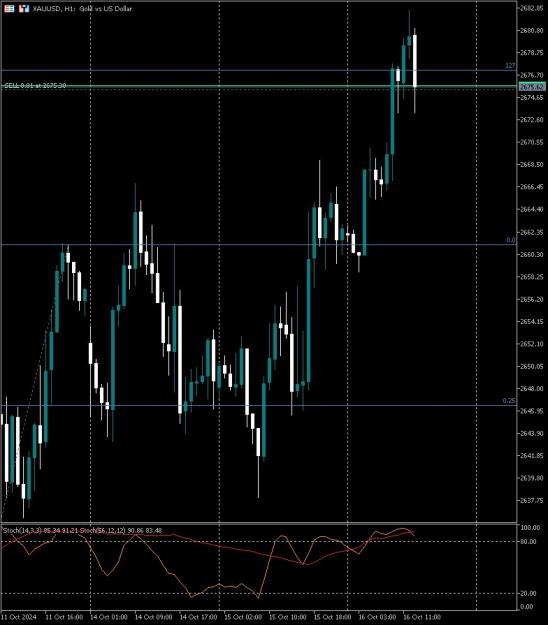Click the 15 Oct 10:00 time axis label
This screenshot has width=548, height=625.
pyautogui.click(x=288, y=617)
